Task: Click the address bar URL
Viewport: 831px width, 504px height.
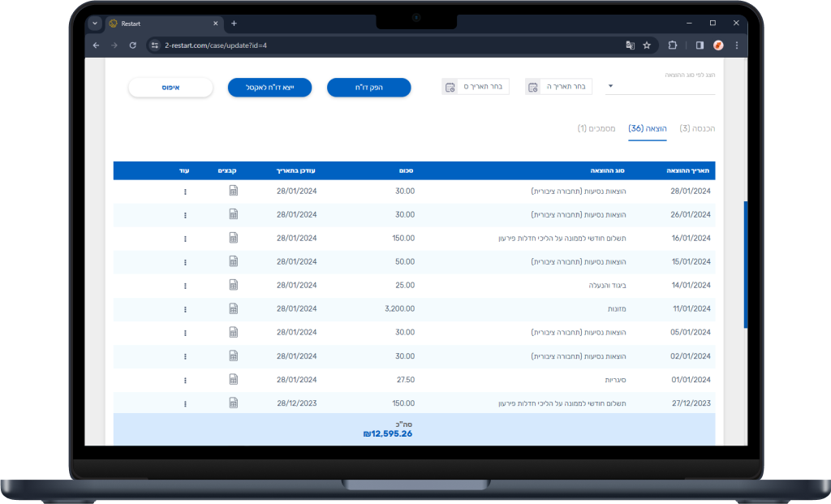Action: [216, 45]
